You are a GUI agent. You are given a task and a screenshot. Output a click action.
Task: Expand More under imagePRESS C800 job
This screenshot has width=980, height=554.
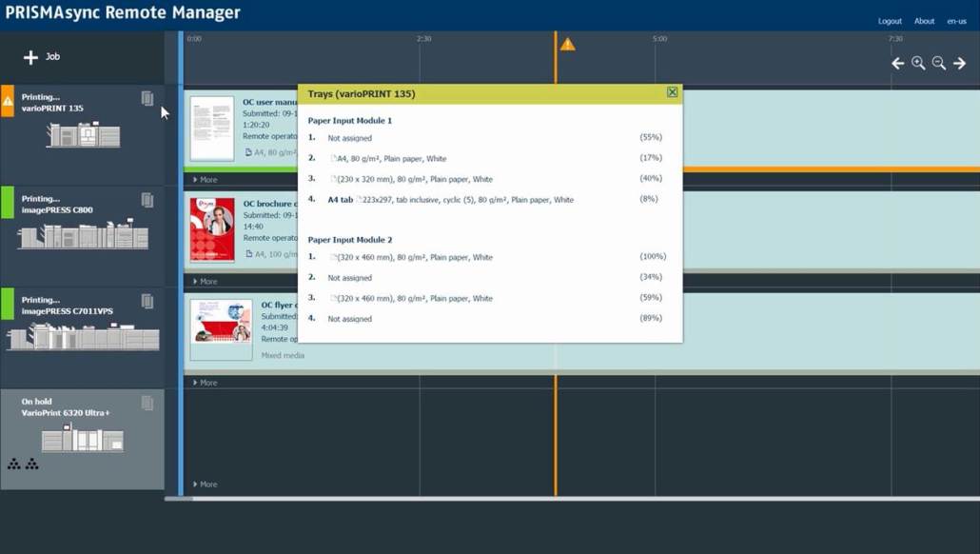(205, 282)
